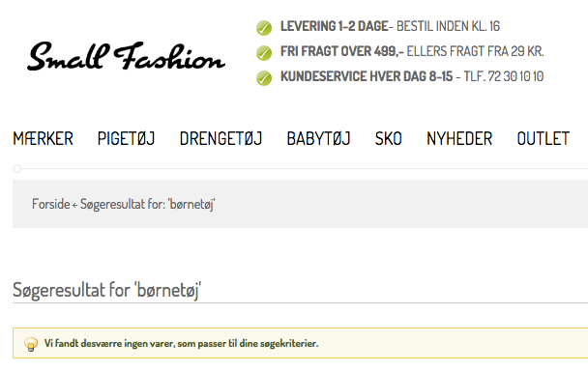Click green checkmark beside Kundeservice hver dag
The height and width of the screenshot is (372, 588).
(x=264, y=78)
